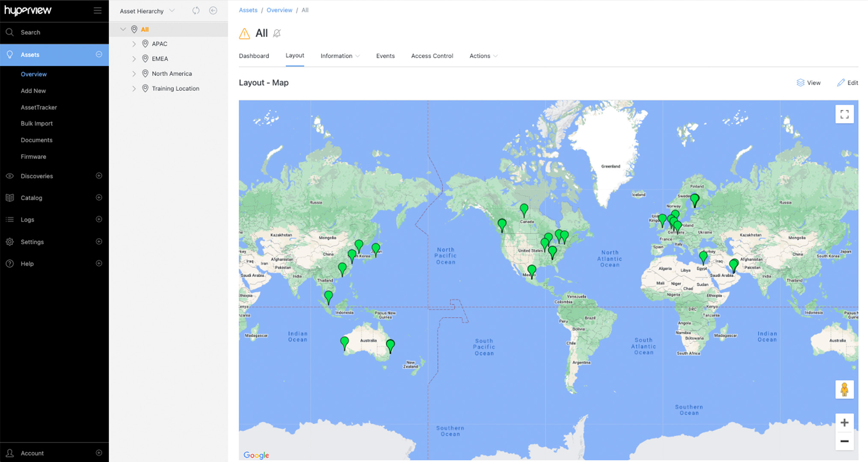The width and height of the screenshot is (868, 462).
Task: Click the location pin icon next to APAC
Action: pos(145,44)
